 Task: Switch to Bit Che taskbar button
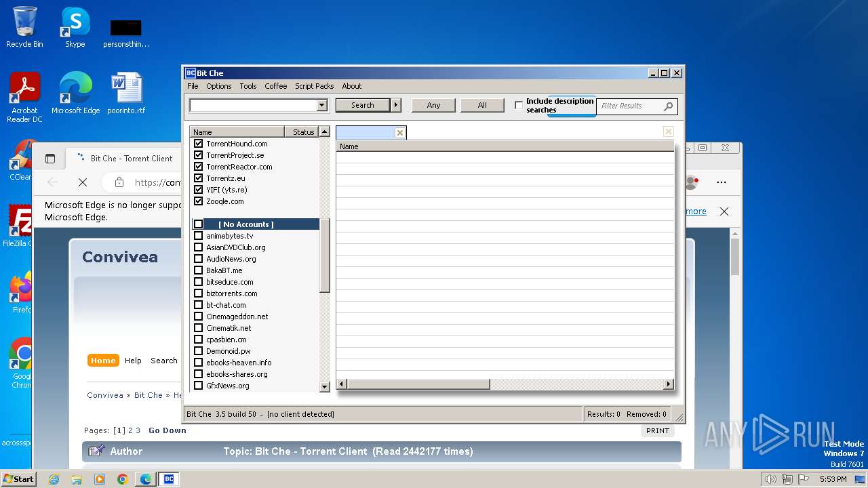[169, 479]
